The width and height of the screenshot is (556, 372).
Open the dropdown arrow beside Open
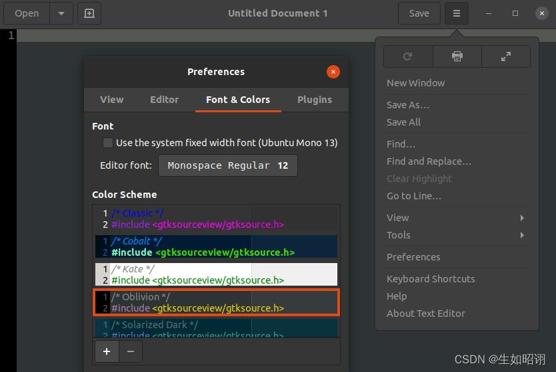click(x=61, y=13)
